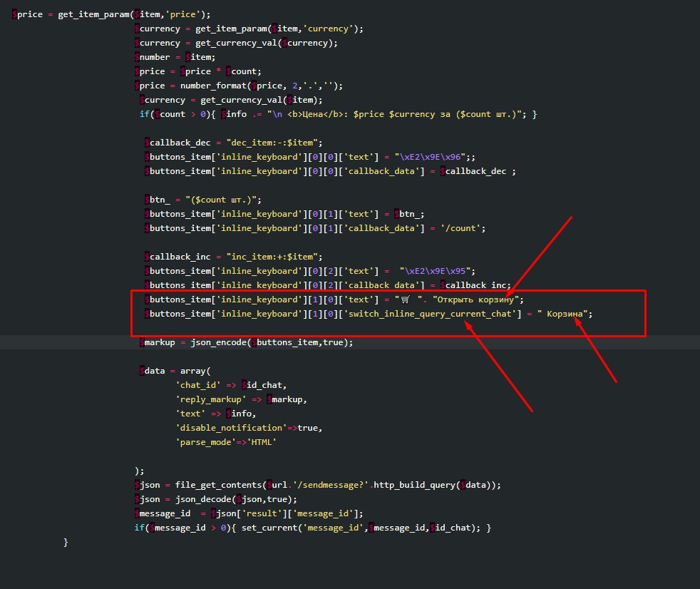
Task: Click the "\xE2\x9E\x95" string
Action: 435,272
